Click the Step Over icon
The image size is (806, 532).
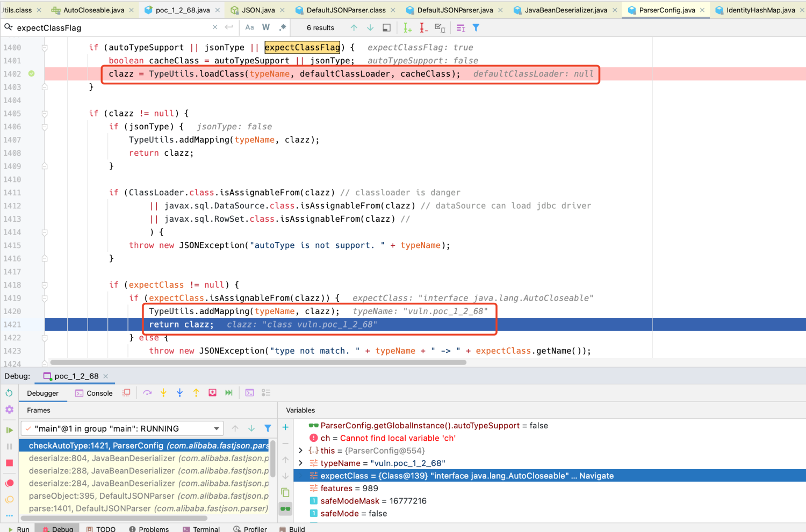(147, 393)
